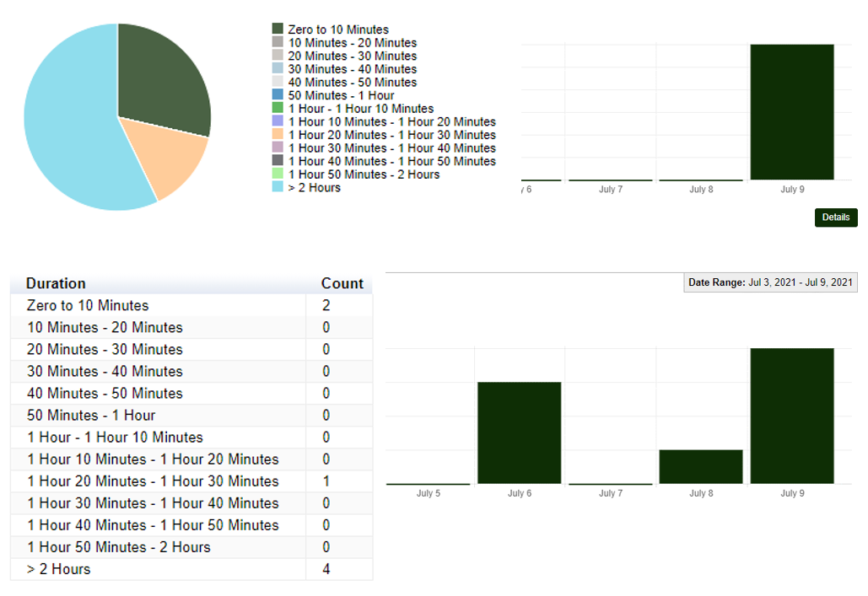Click the July 8 bar in lower chart
This screenshot has width=868, height=596.
[x=700, y=466]
